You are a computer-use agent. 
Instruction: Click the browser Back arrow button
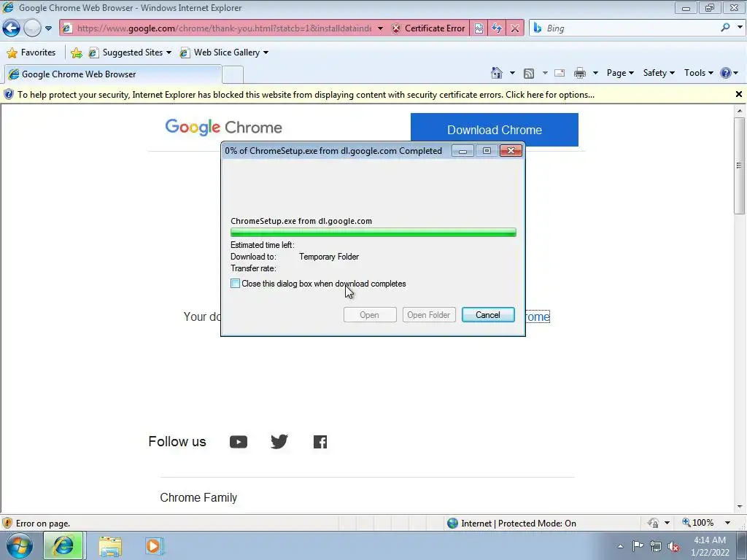click(x=11, y=28)
